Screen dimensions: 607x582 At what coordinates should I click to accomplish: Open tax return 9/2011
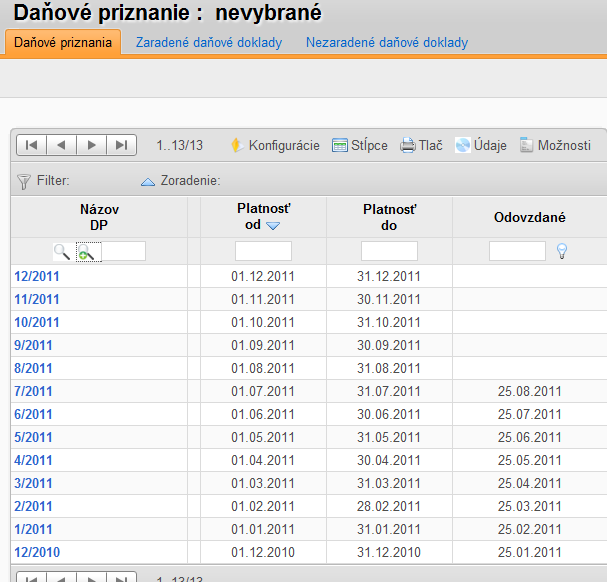[x=33, y=345]
